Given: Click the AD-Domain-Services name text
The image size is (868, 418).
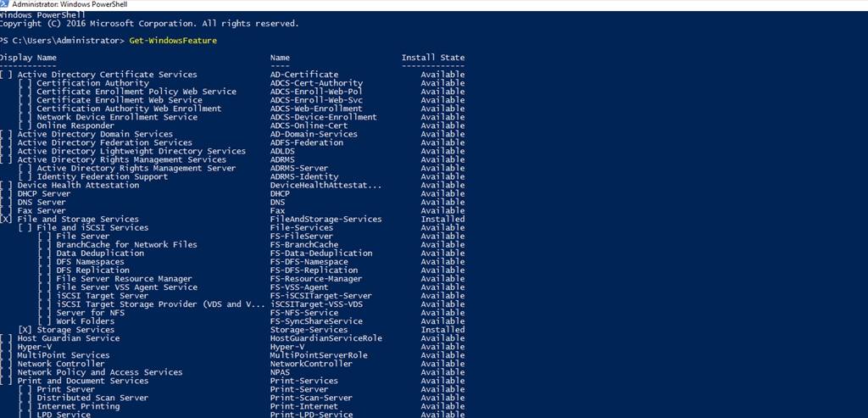Looking at the screenshot, I should coord(314,134).
